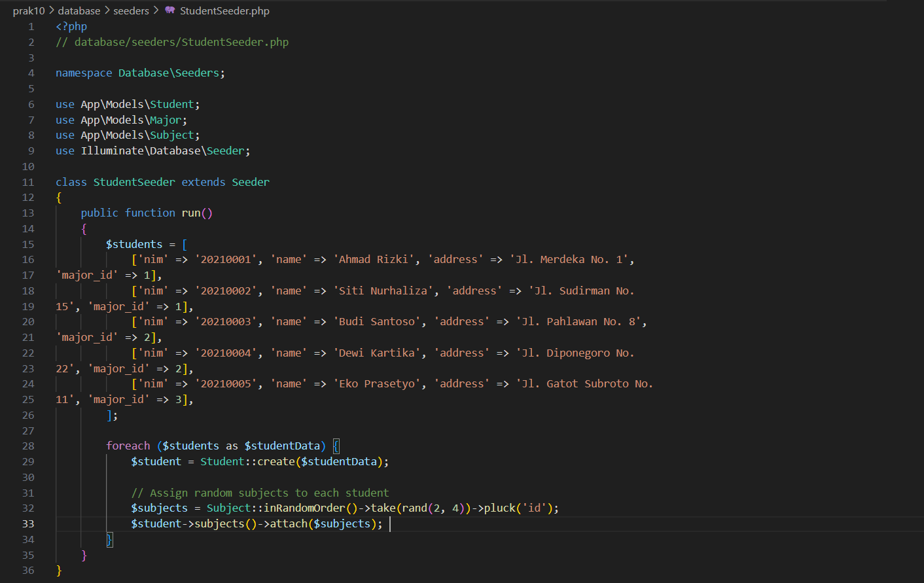
Task: Open the database breadcrumb segment
Action: point(79,10)
